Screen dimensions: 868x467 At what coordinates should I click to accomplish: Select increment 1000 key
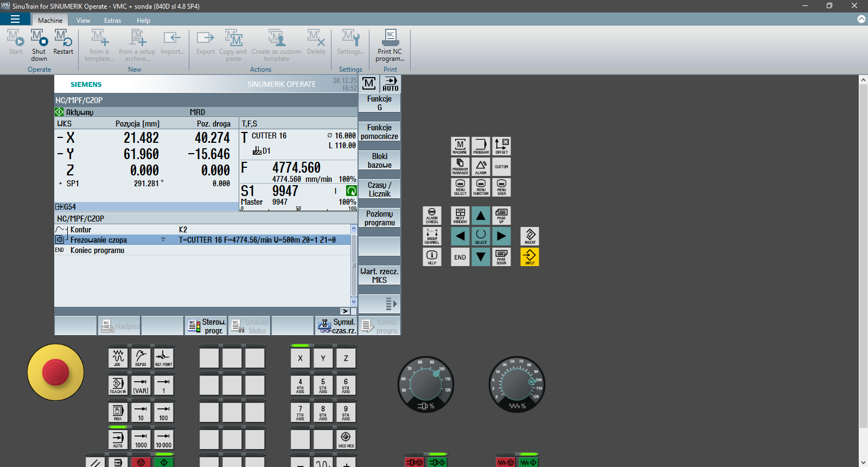[141, 440]
